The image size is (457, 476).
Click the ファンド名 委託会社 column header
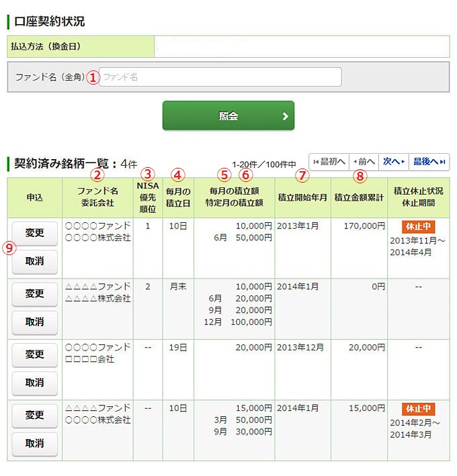[x=97, y=197]
